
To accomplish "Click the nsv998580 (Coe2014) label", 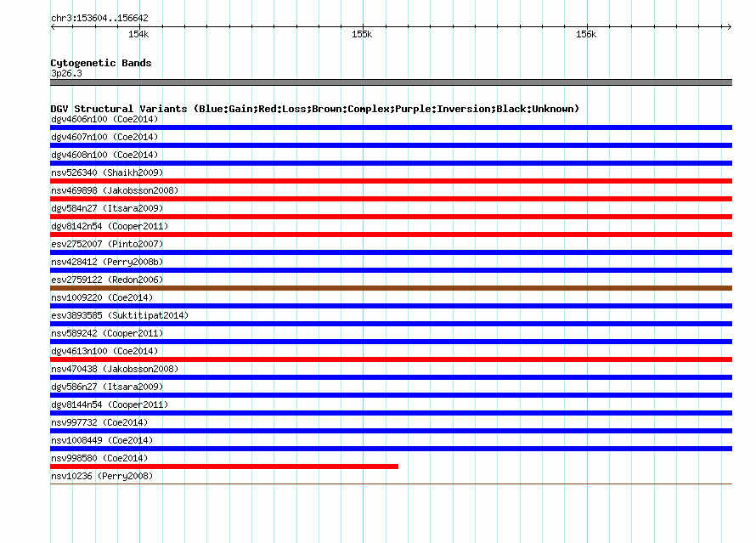I will coord(99,458).
